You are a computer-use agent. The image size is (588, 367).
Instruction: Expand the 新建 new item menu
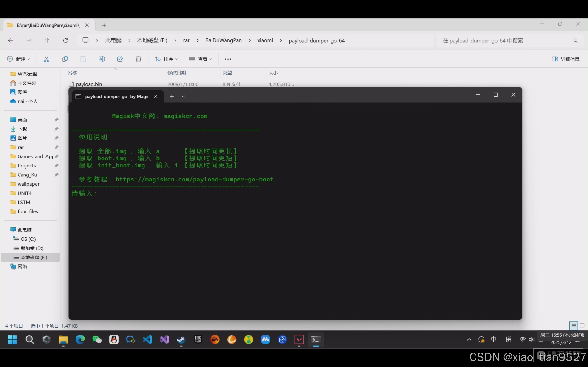(x=19, y=59)
